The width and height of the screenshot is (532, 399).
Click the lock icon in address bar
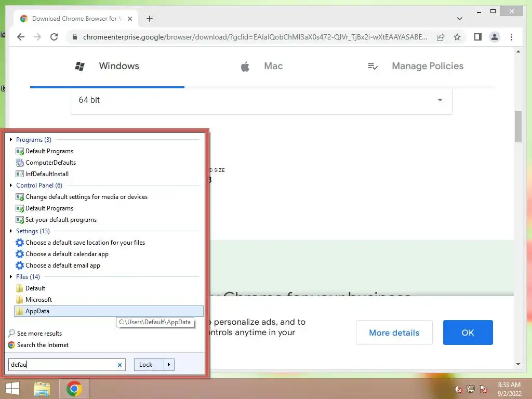pos(75,37)
